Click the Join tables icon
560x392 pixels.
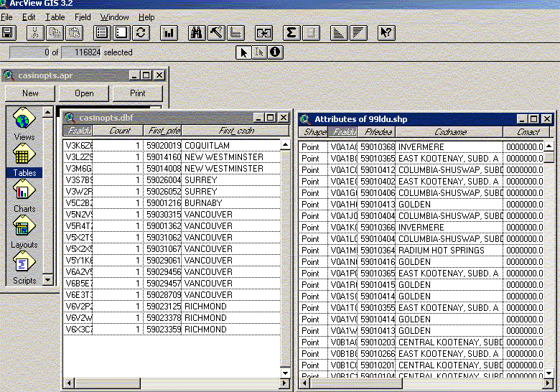coord(263,32)
